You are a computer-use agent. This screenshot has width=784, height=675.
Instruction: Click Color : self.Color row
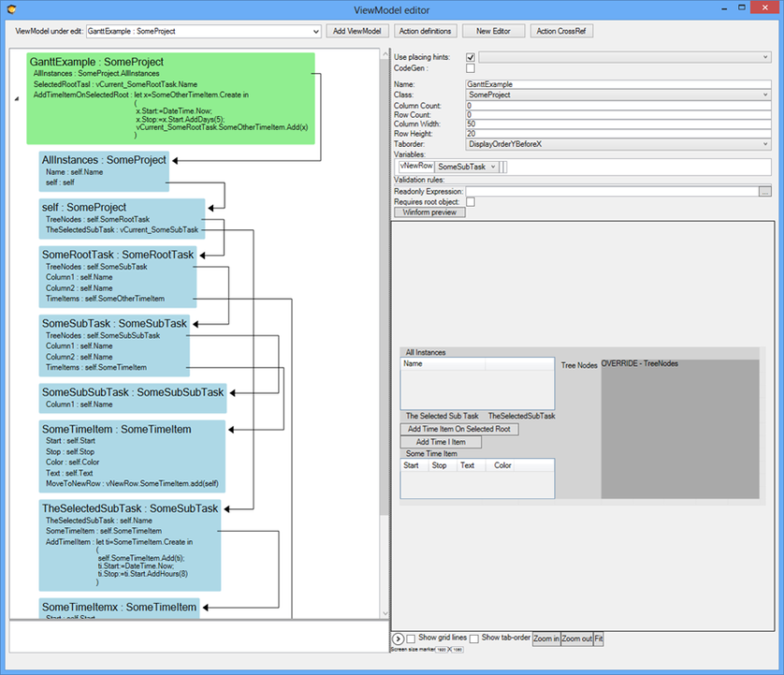click(72, 462)
